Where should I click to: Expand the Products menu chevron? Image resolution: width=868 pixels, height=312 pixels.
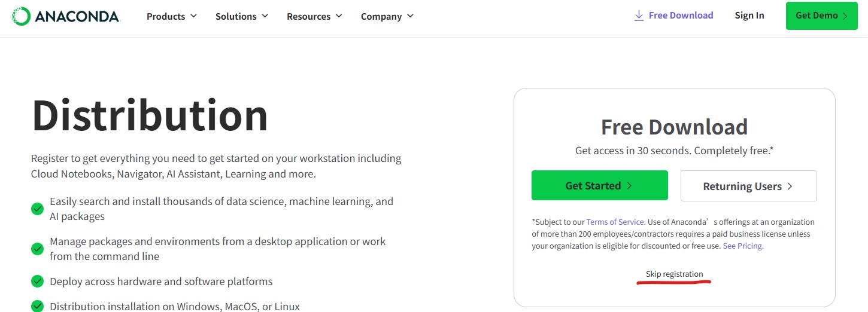click(193, 16)
